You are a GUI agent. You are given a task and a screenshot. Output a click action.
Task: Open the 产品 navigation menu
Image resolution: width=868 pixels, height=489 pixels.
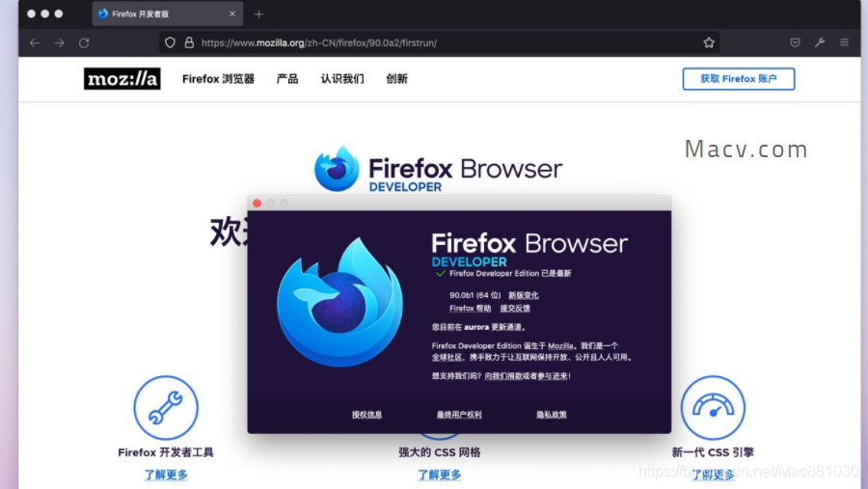[287, 79]
